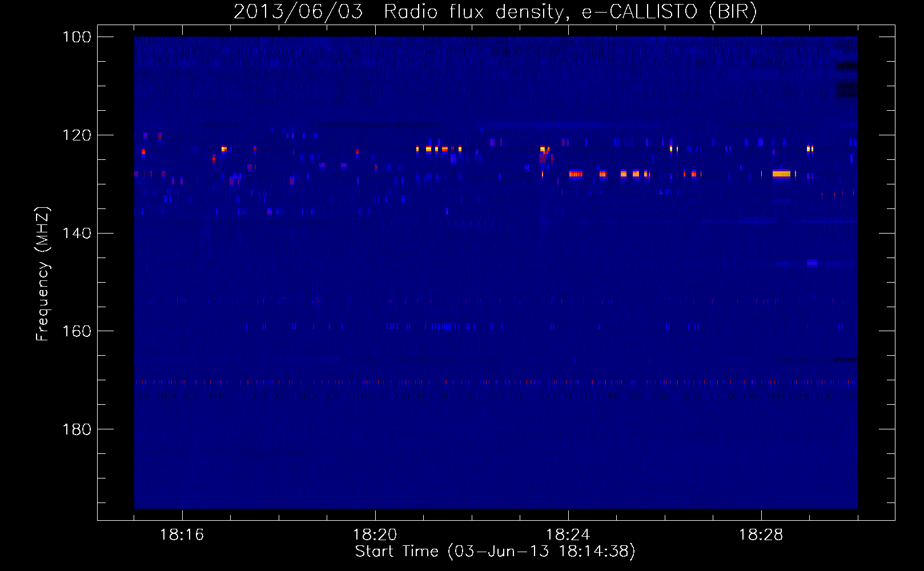This screenshot has width=924, height=571.
Task: Click the "160" frequency tick label
Action: 76,331
